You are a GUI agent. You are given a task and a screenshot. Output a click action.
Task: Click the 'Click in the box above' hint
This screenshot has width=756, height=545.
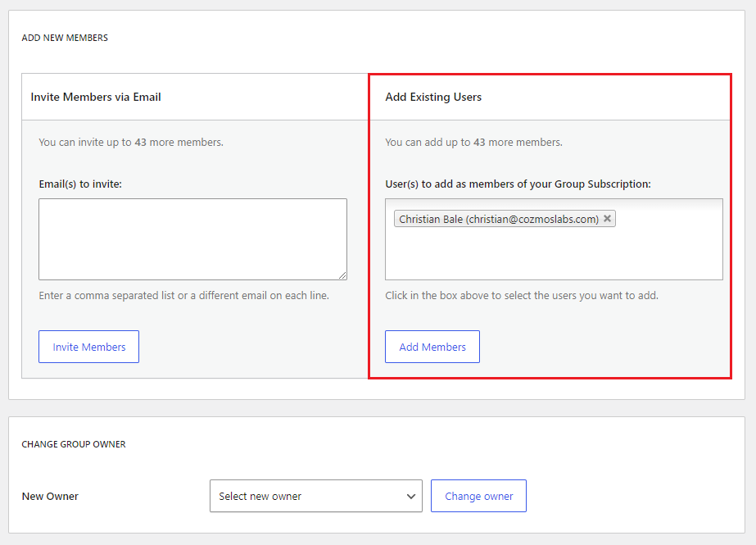point(522,296)
